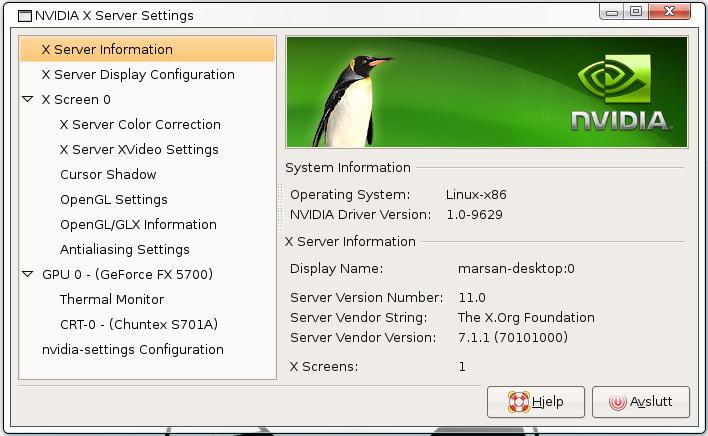This screenshot has width=708, height=436.
Task: Click the window menu icon in title bar
Action: [x=24, y=16]
